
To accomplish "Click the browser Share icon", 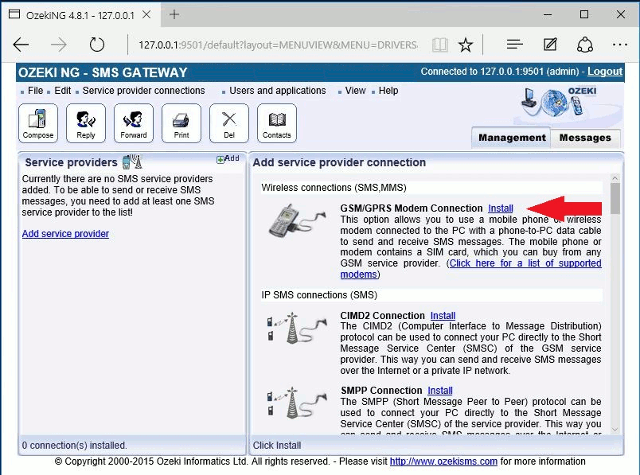I will point(585,44).
